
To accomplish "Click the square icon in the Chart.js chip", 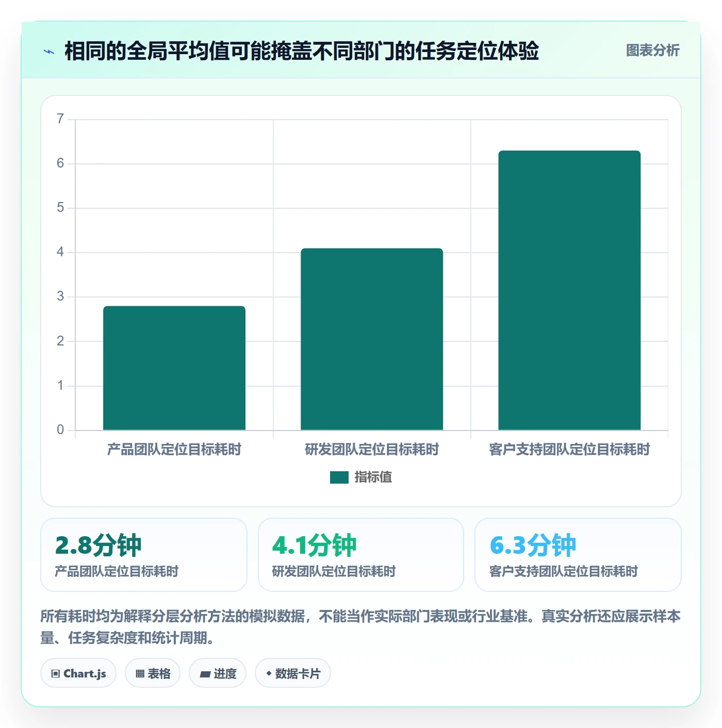I will tap(56, 674).
